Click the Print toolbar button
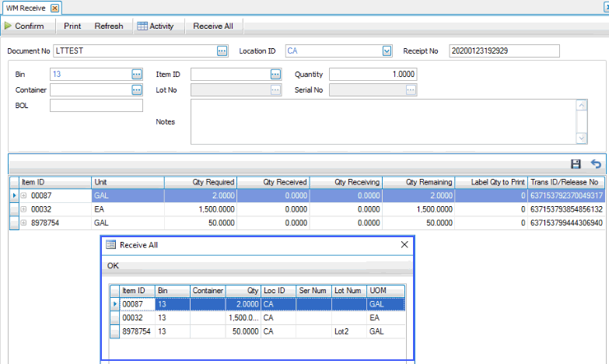609x364 pixels. click(x=72, y=26)
